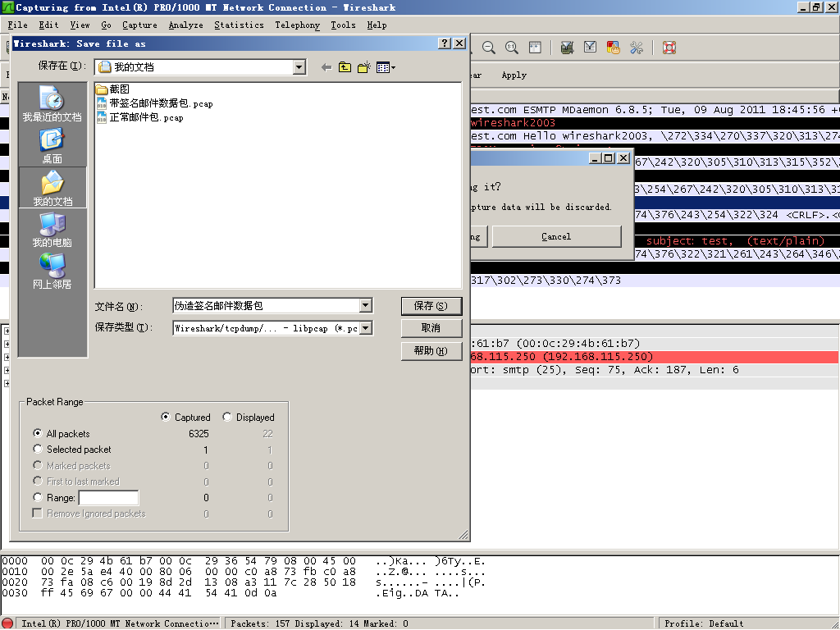Image resolution: width=840 pixels, height=630 pixels.
Task: Click the packet row 'subject: test, (text/plain)'
Action: 735,241
